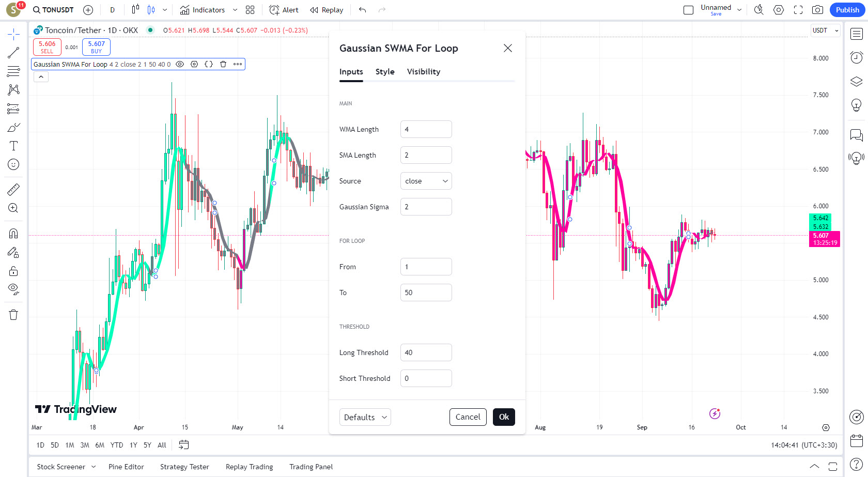Switch to the Visibility tab
868x477 pixels.
point(424,72)
